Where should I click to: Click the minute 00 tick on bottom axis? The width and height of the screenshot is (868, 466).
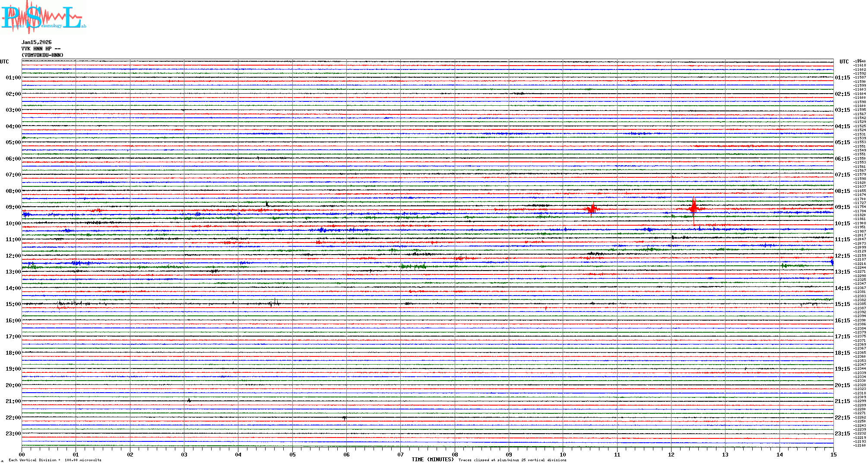click(x=22, y=454)
